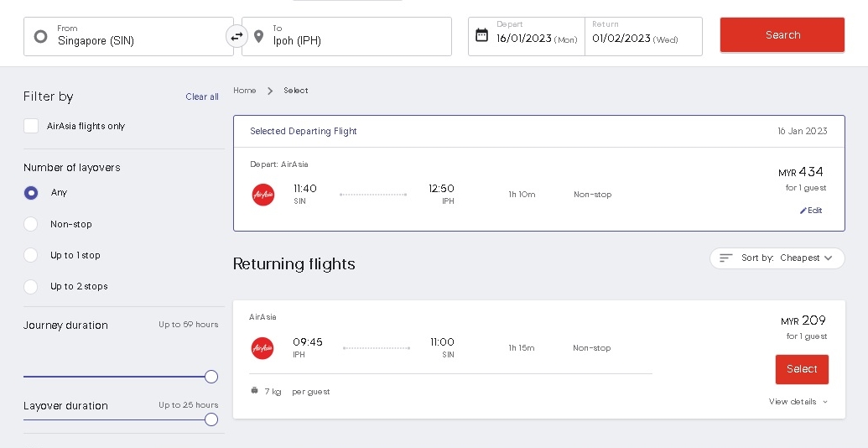868x448 pixels.
Task: Click 'Up to 59 hours' journey label
Action: pos(188,325)
